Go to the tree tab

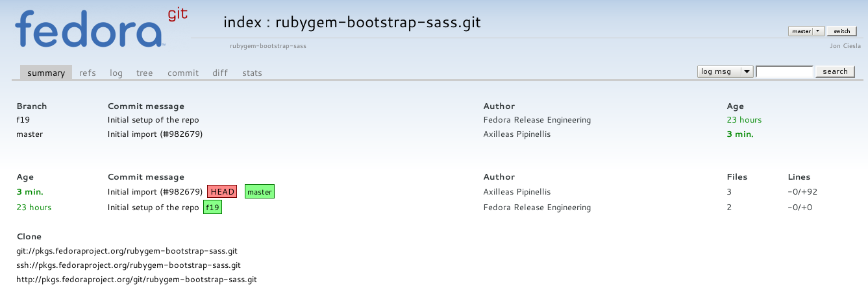point(144,73)
